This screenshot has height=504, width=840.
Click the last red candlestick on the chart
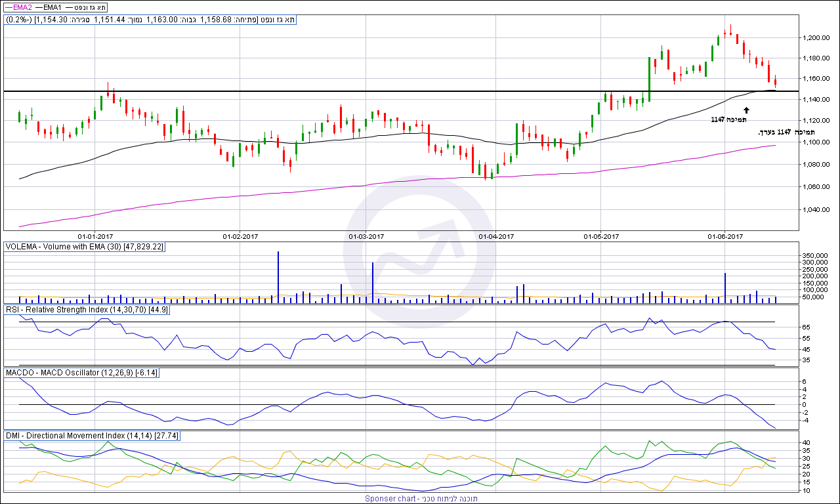(776, 82)
